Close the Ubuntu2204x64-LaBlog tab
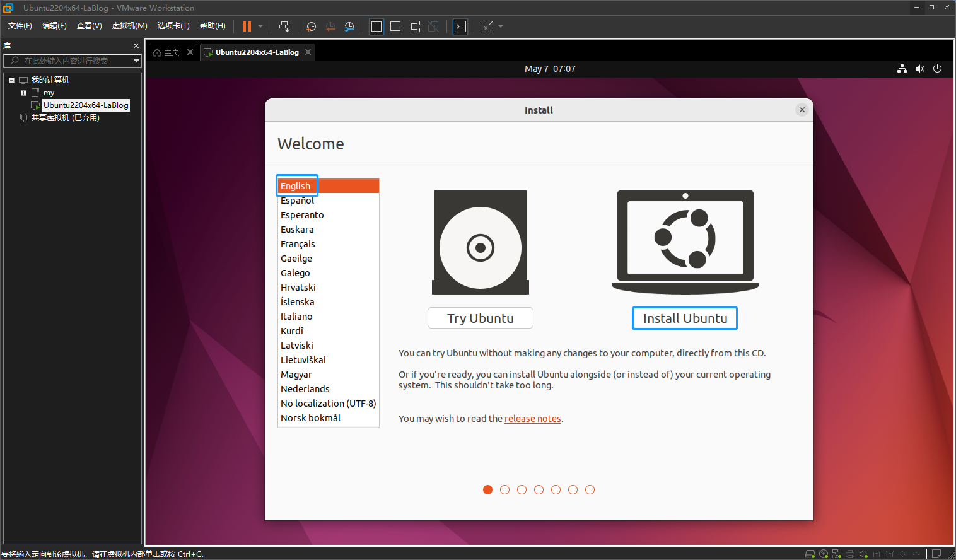This screenshot has width=956, height=560. (308, 52)
